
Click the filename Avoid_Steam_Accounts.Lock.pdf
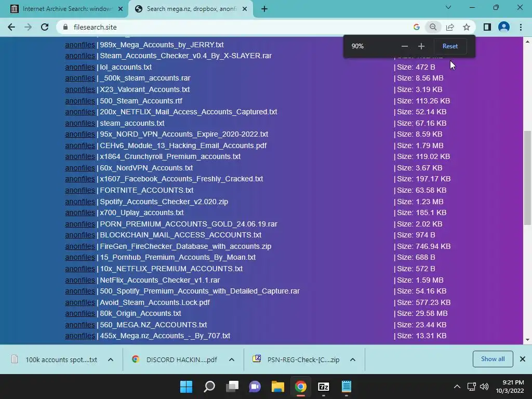(x=155, y=302)
